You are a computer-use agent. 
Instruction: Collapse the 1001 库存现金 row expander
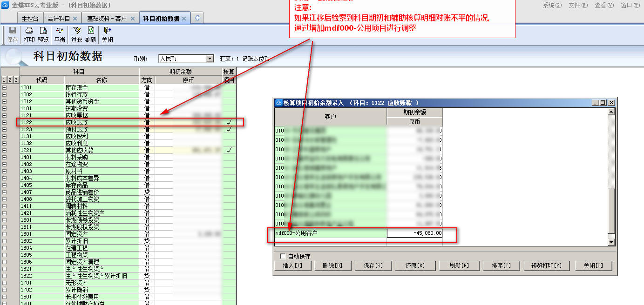[x=5, y=87]
